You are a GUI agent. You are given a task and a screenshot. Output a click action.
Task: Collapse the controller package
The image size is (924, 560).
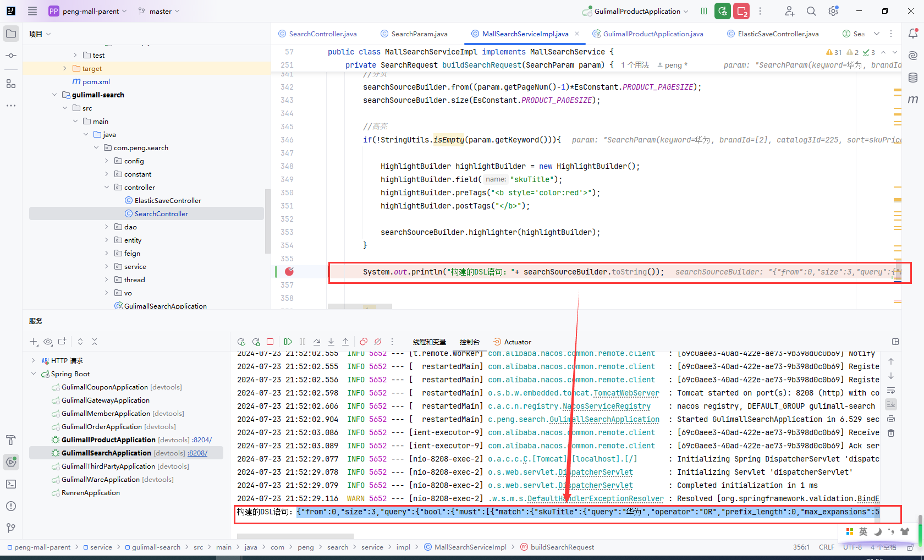107,187
